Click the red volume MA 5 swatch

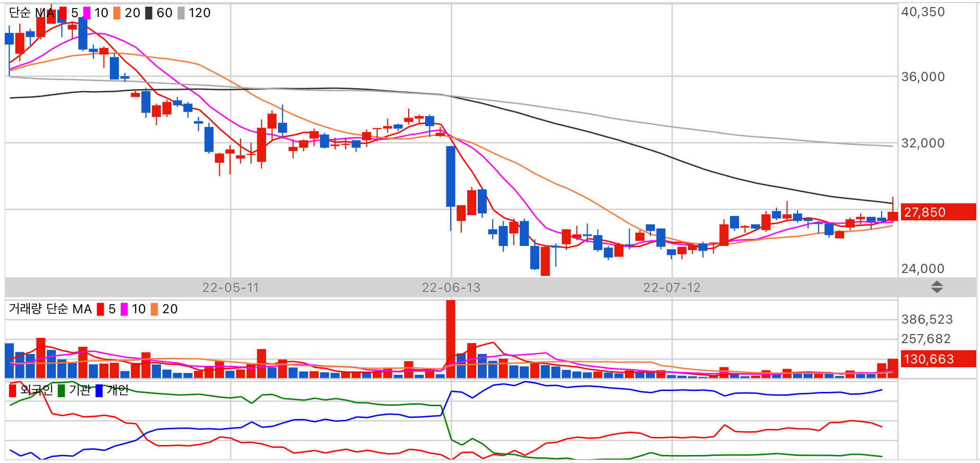[100, 309]
